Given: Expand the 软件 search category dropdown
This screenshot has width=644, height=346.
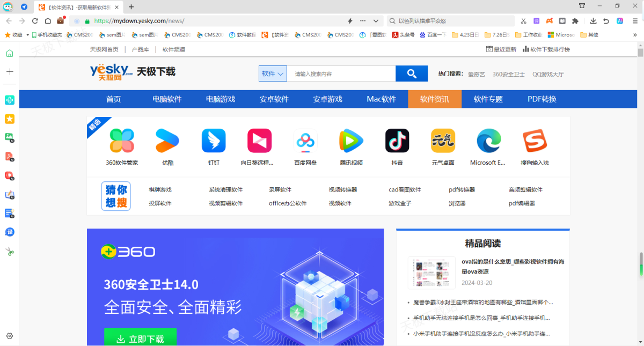Looking at the screenshot, I should tap(273, 74).
